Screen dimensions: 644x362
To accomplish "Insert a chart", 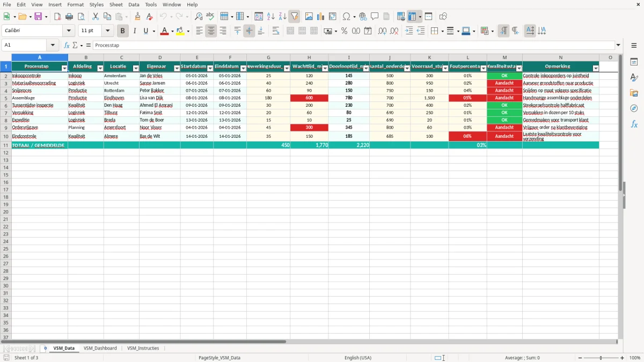I will pos(321,17).
